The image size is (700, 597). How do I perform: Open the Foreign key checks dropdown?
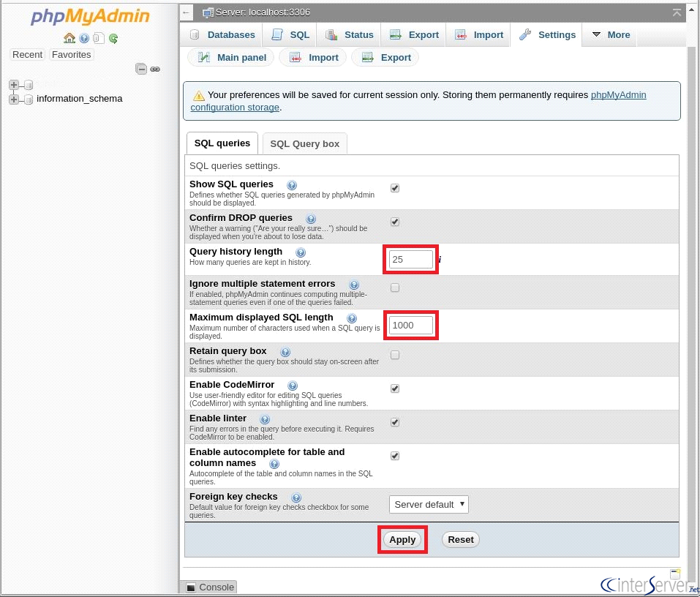429,505
